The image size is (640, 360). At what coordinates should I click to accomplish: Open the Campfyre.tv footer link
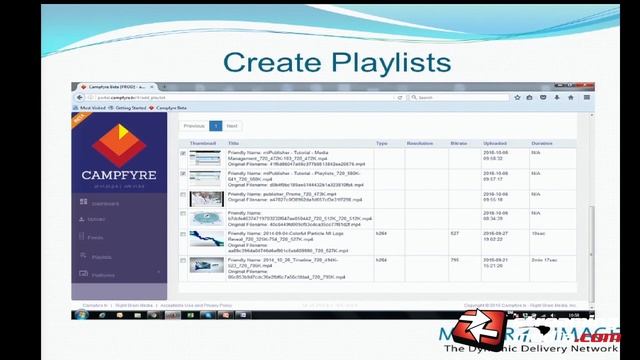point(95,305)
